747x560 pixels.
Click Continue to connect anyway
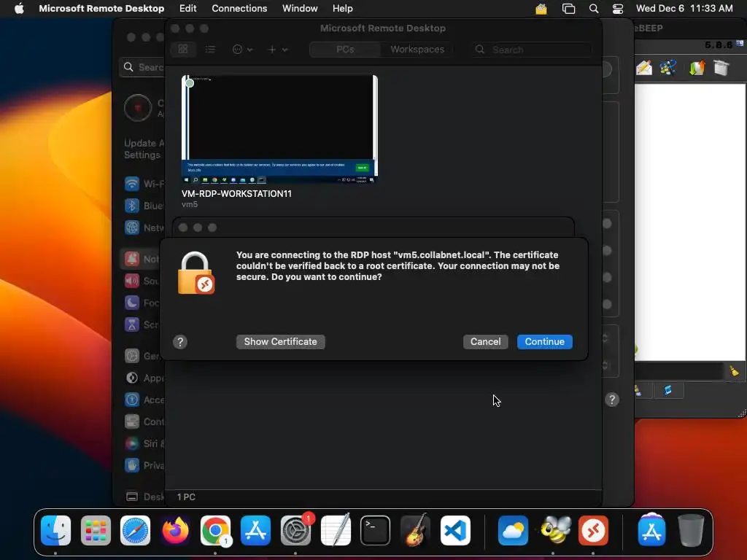tap(544, 342)
